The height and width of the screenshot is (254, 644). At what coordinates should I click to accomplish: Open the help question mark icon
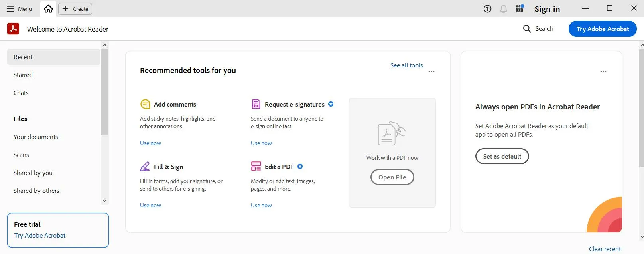click(x=487, y=8)
